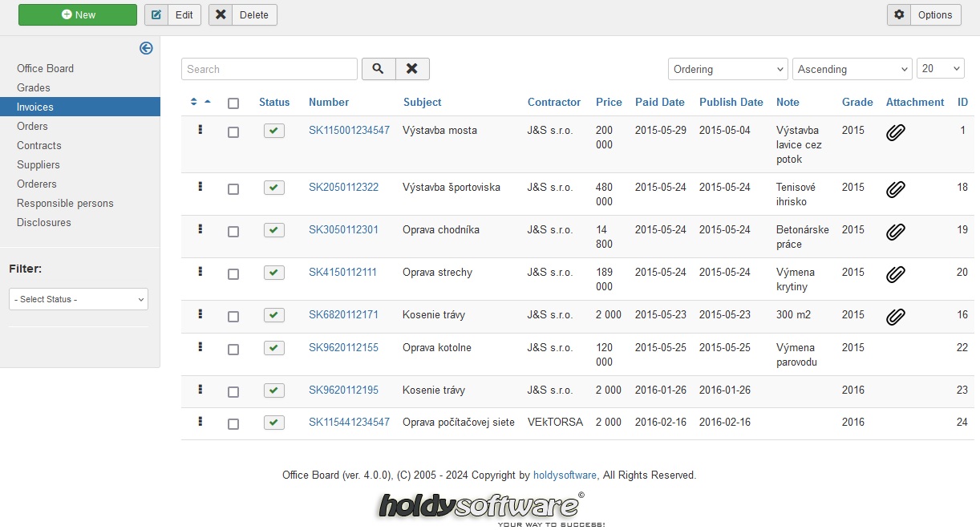Select checkbox for invoice SK4150112111
980x530 pixels.
[x=233, y=274]
